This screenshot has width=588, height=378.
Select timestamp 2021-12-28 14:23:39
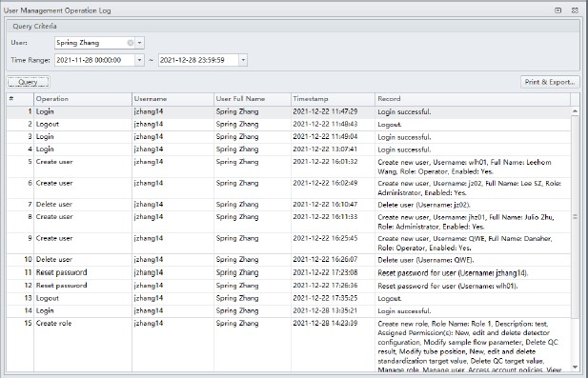coord(325,324)
